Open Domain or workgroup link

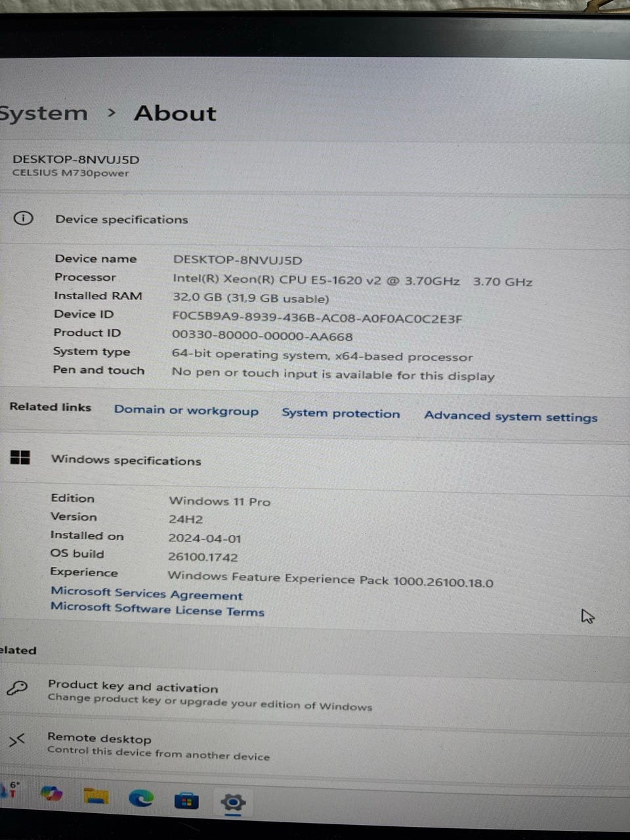pyautogui.click(x=186, y=410)
